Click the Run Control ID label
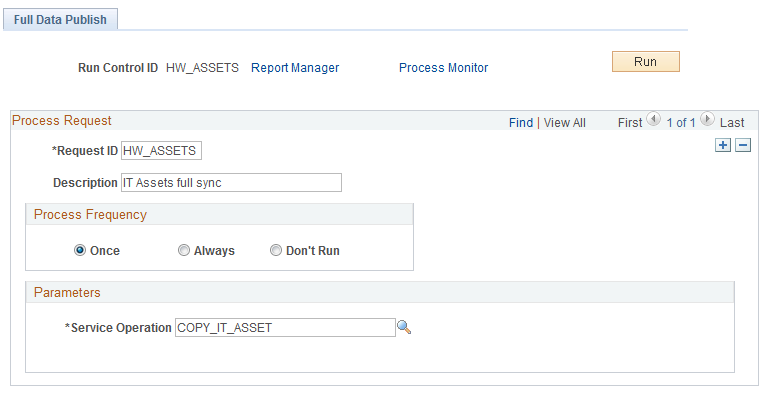 (118, 68)
